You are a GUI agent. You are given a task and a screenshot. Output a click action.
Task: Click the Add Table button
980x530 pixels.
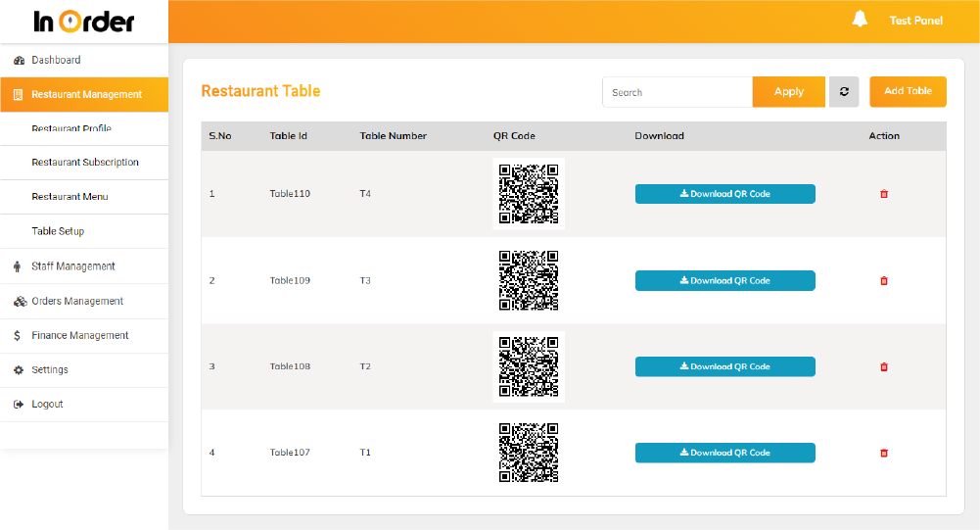click(908, 91)
